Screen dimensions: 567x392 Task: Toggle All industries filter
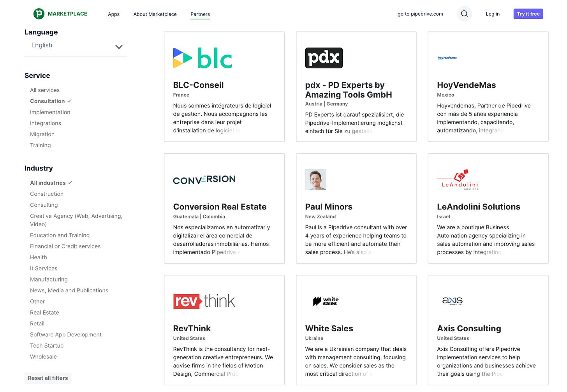[48, 183]
